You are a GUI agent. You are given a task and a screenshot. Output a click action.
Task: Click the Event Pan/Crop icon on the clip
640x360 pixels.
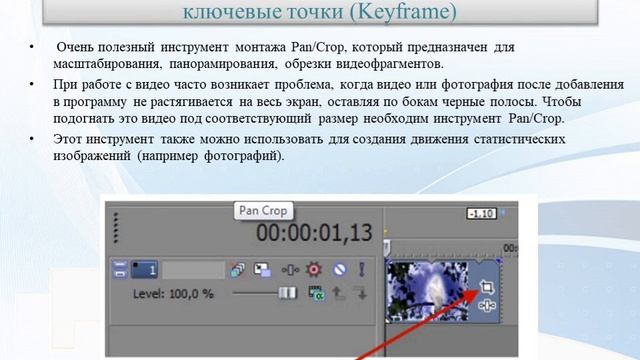click(x=487, y=287)
